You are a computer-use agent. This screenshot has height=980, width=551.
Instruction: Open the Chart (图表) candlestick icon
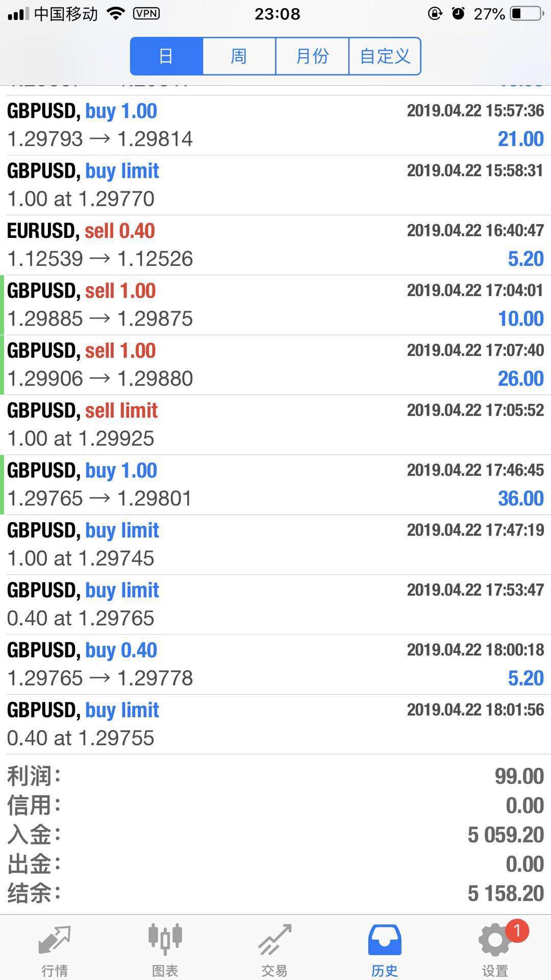click(165, 939)
